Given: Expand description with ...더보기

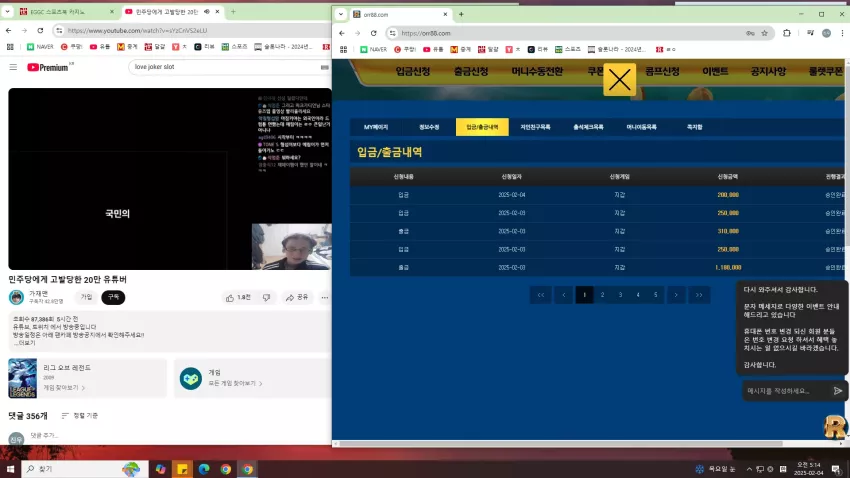Looking at the screenshot, I should click(x=25, y=343).
